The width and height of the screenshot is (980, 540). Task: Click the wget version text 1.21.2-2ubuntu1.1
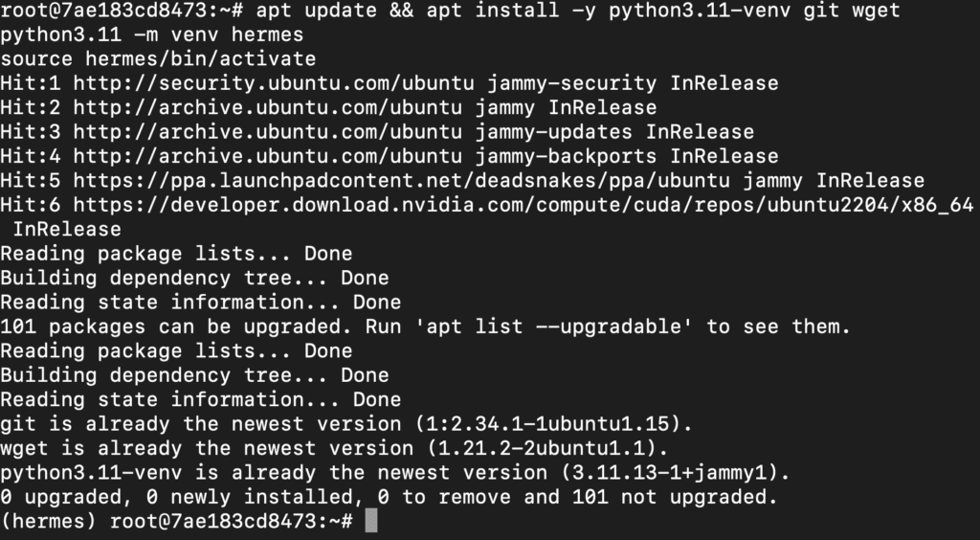(542, 448)
